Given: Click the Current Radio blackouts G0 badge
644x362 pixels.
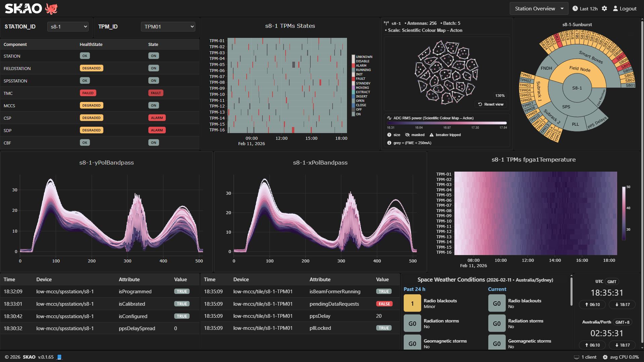Looking at the screenshot, I should pos(497,303).
